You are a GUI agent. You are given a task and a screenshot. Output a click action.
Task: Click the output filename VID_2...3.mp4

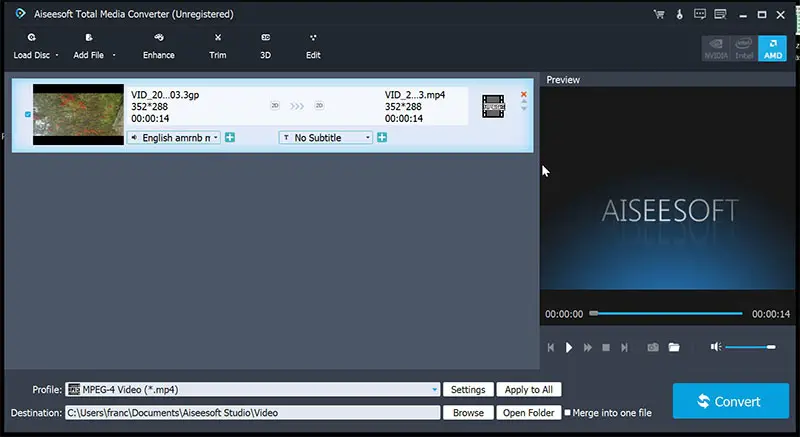[415, 95]
